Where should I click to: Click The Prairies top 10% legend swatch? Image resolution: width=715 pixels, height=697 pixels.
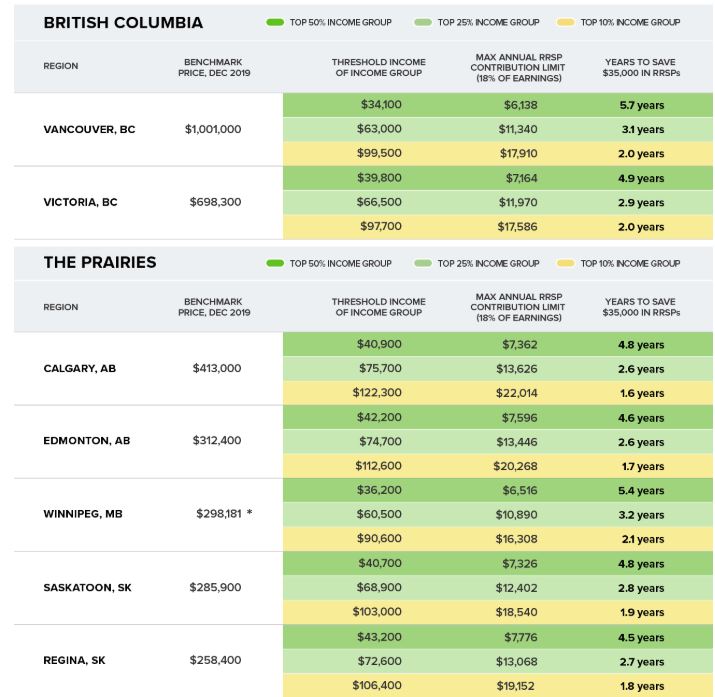[x=565, y=263]
